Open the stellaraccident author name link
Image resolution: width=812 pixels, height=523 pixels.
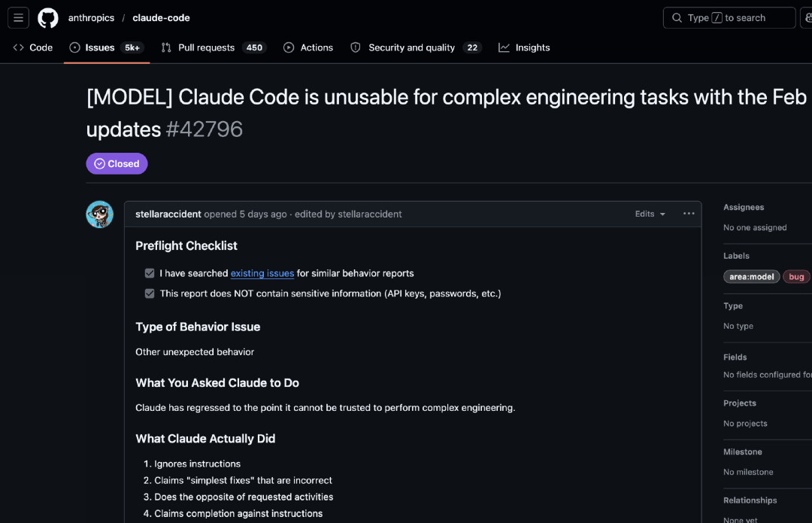click(168, 214)
